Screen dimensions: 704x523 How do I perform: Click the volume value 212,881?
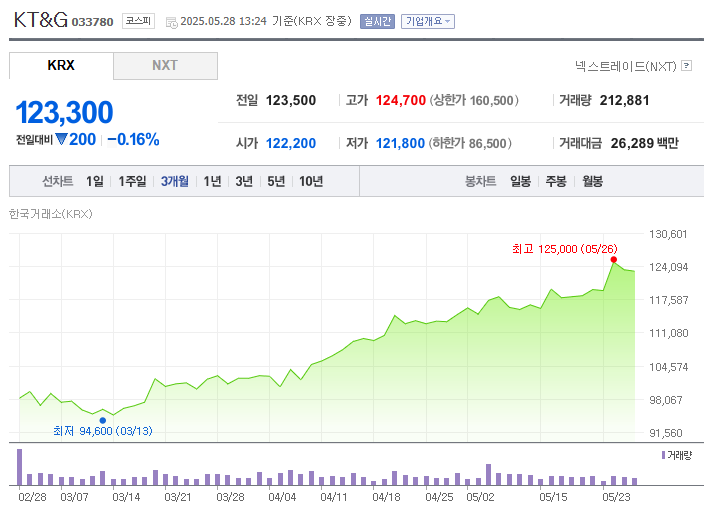point(625,100)
